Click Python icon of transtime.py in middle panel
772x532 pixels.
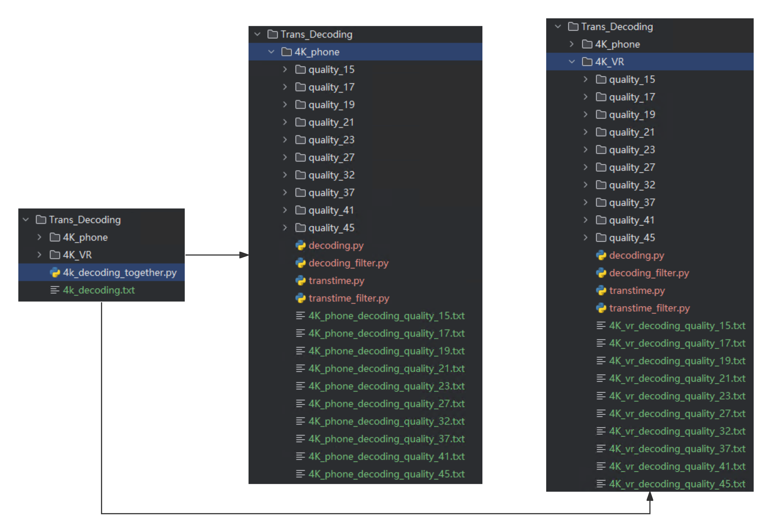pos(300,281)
